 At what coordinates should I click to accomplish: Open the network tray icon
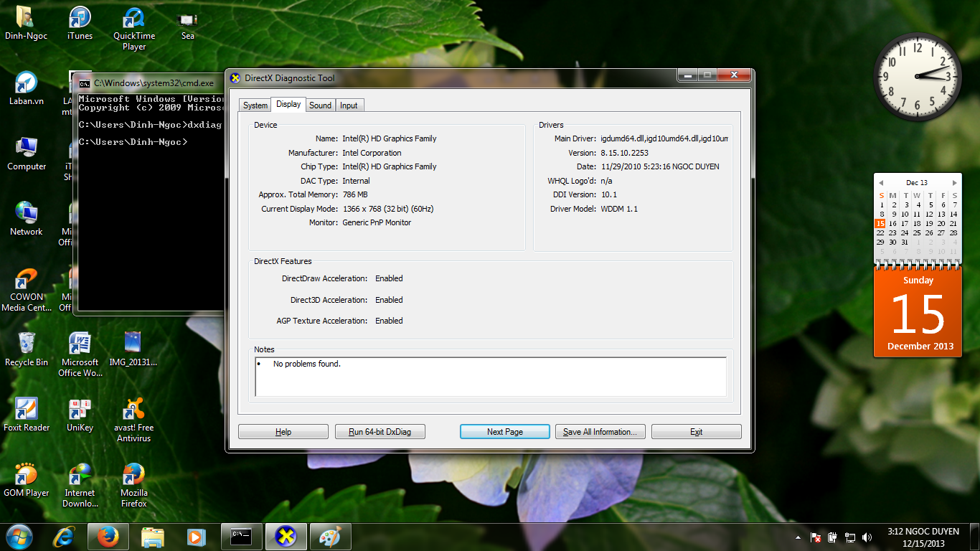pyautogui.click(x=850, y=537)
